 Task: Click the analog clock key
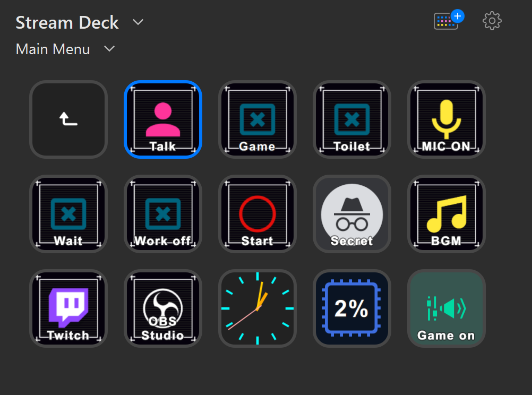tap(258, 308)
